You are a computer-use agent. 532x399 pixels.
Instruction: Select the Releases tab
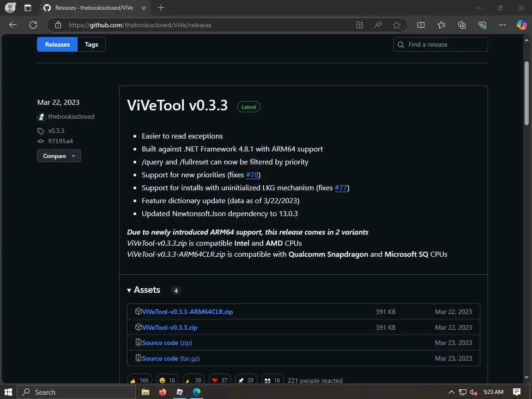tap(57, 44)
